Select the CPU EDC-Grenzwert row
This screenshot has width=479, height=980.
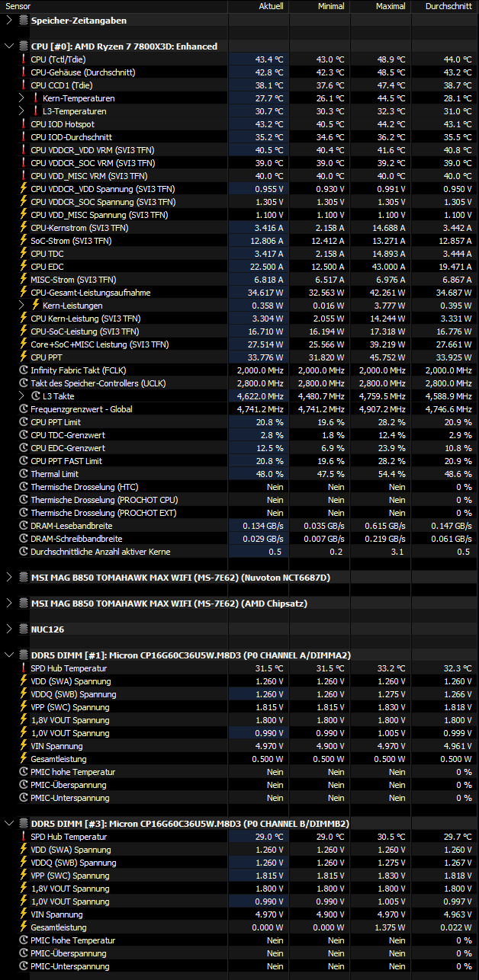[239, 448]
